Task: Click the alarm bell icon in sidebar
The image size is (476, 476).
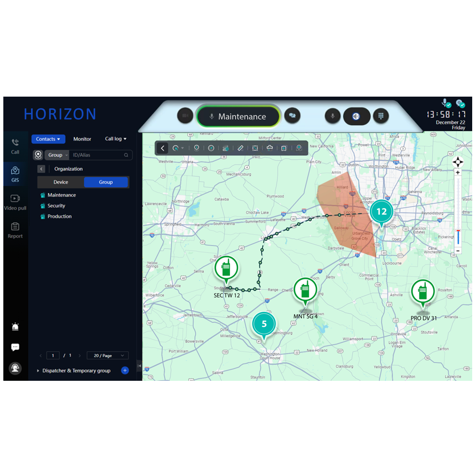Action: coord(15,327)
